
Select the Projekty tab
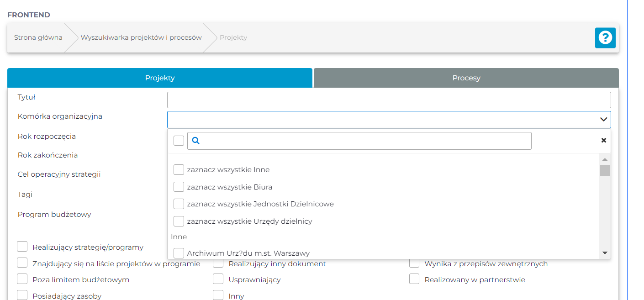pos(160,78)
